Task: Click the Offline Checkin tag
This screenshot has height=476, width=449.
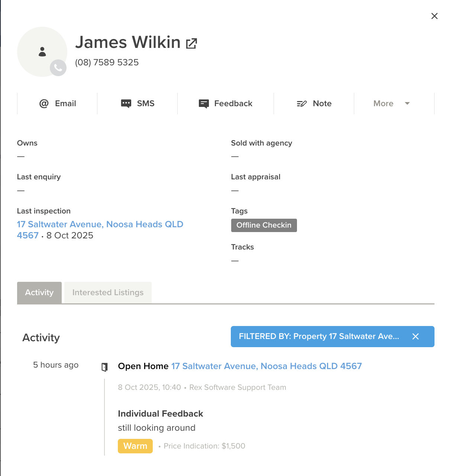Action: (x=264, y=225)
